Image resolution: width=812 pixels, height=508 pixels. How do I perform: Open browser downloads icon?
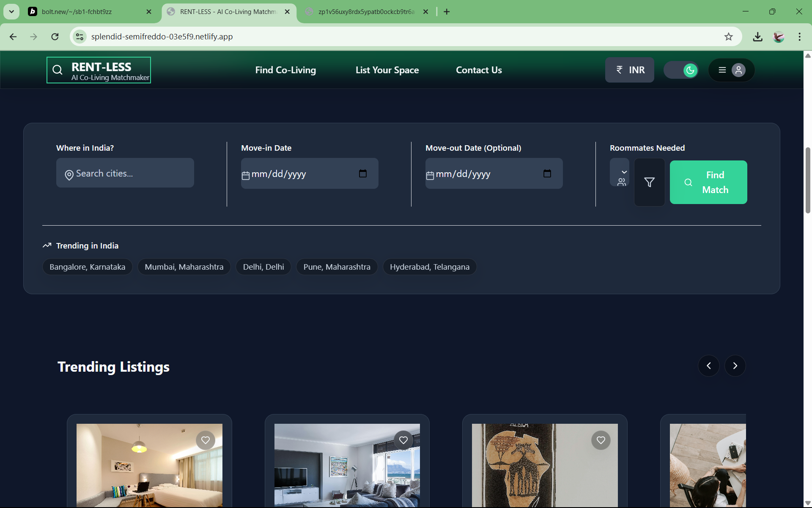coord(757,37)
